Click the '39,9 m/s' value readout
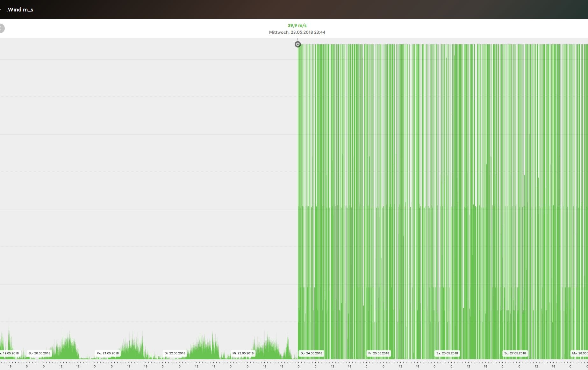The height and width of the screenshot is (370, 588). coord(297,25)
